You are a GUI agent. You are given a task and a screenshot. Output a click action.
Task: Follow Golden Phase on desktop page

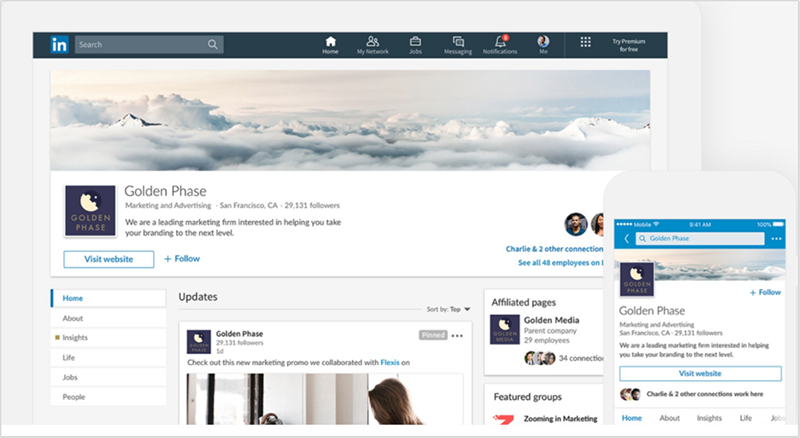(x=182, y=259)
